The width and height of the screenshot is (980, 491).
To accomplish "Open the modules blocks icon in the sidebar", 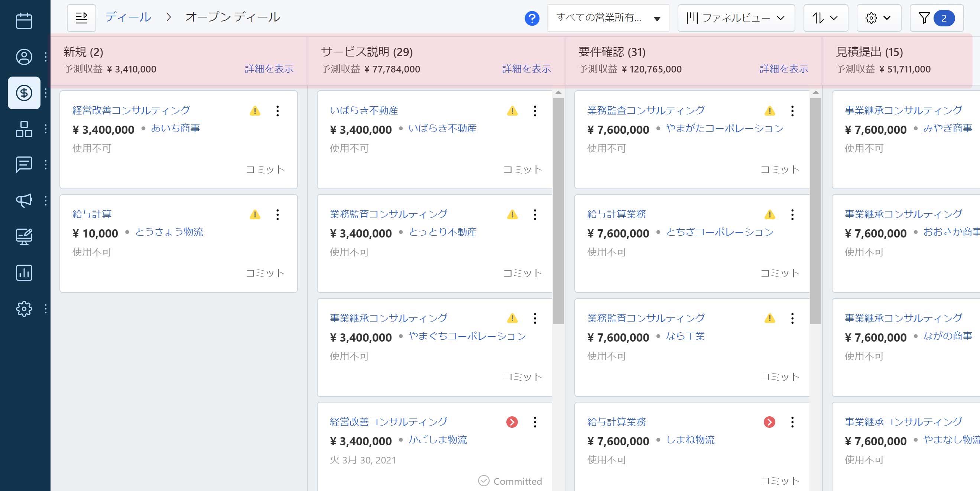I will (x=24, y=129).
